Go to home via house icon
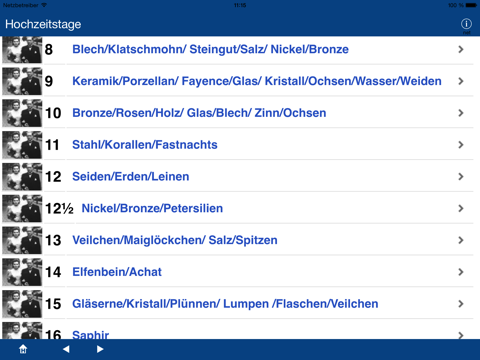480x360 pixels. (23, 349)
